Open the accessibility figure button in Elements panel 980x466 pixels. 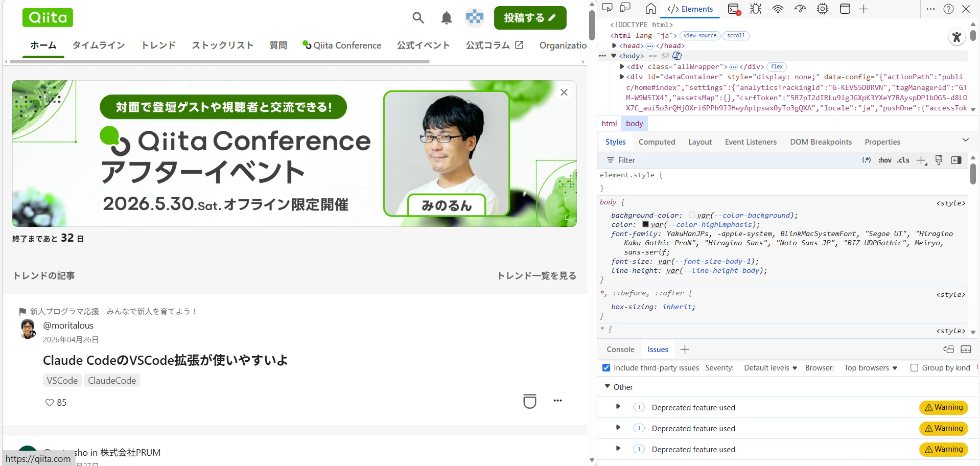(x=956, y=37)
